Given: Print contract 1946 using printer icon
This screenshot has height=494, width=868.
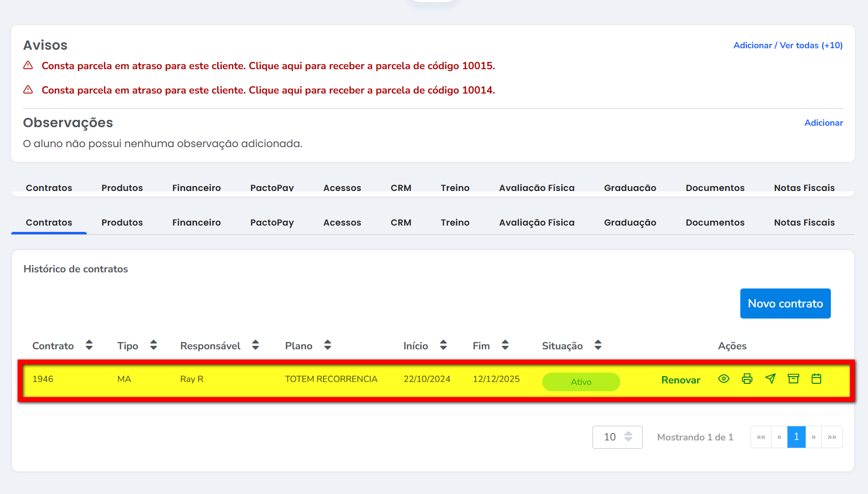Looking at the screenshot, I should point(747,379).
